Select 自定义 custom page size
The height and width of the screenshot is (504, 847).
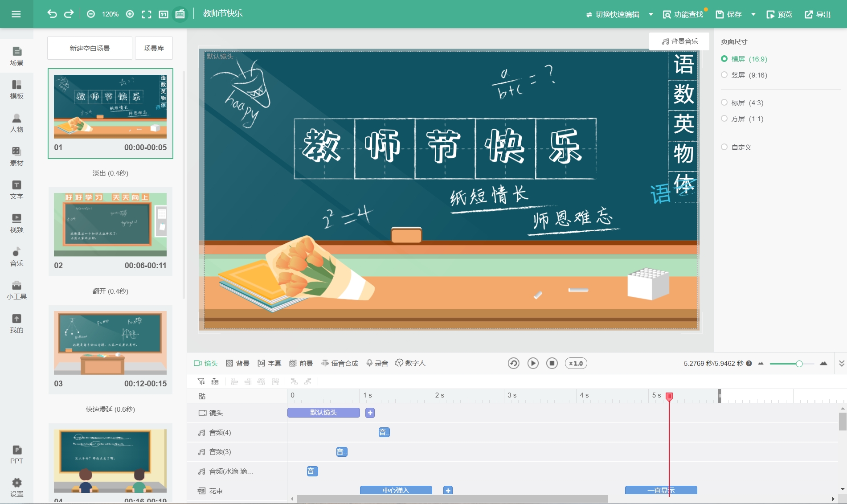737,147
